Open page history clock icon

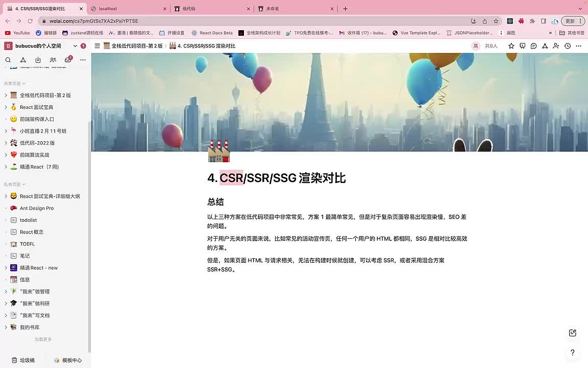(568, 46)
